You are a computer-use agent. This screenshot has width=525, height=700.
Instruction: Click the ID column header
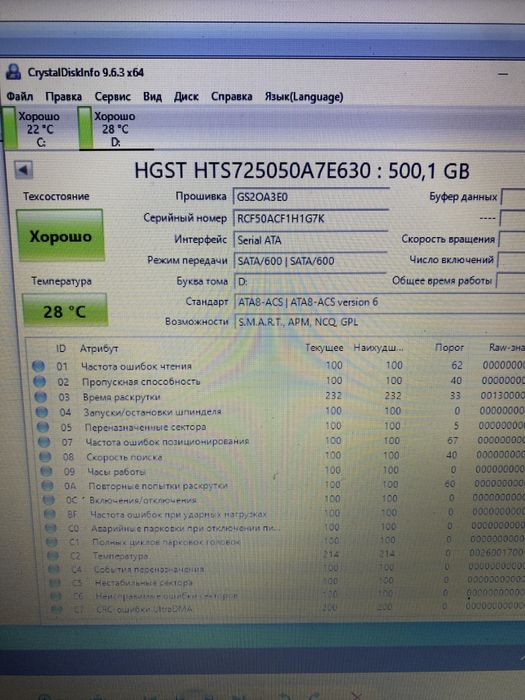coord(61,348)
